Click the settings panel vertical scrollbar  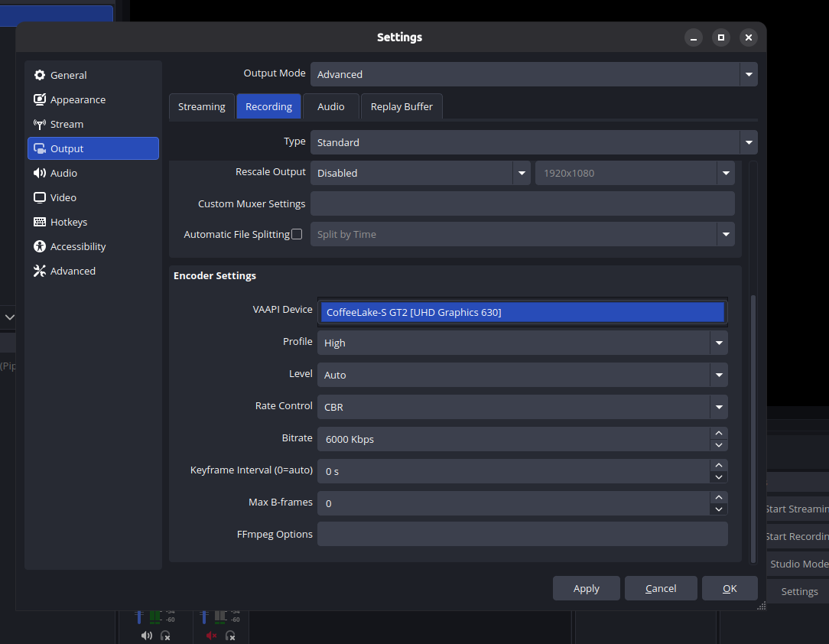click(x=753, y=429)
